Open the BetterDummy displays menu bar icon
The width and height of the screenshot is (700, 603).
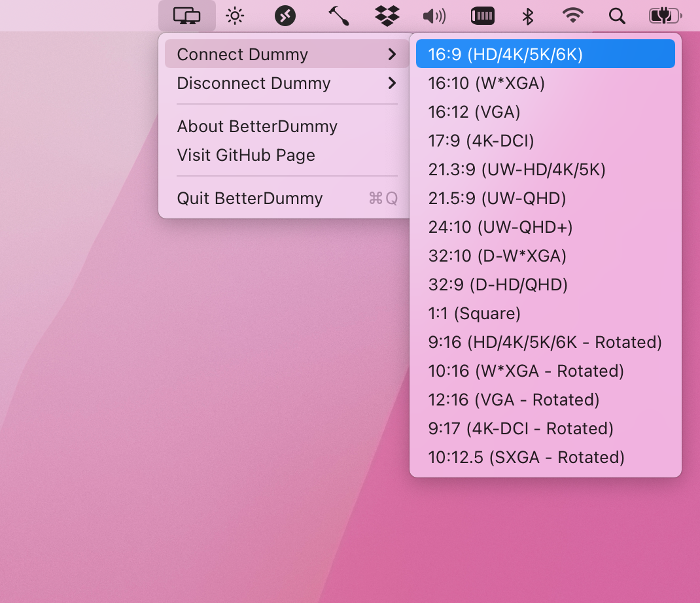[186, 16]
